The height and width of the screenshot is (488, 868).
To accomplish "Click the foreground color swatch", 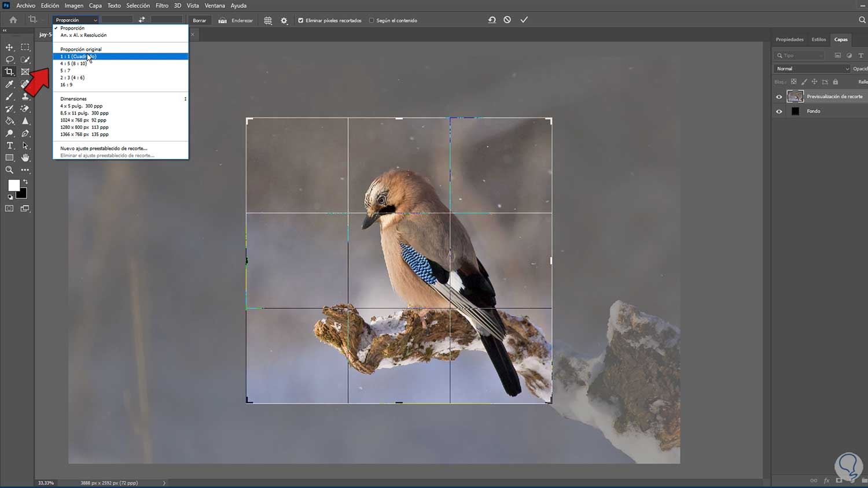I will [x=13, y=185].
